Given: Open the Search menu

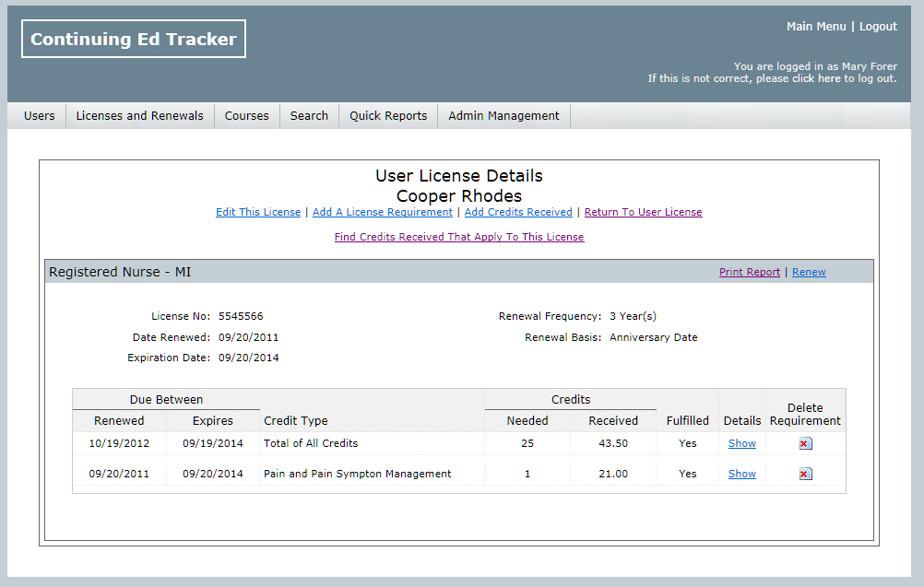Looking at the screenshot, I should pyautogui.click(x=309, y=115).
